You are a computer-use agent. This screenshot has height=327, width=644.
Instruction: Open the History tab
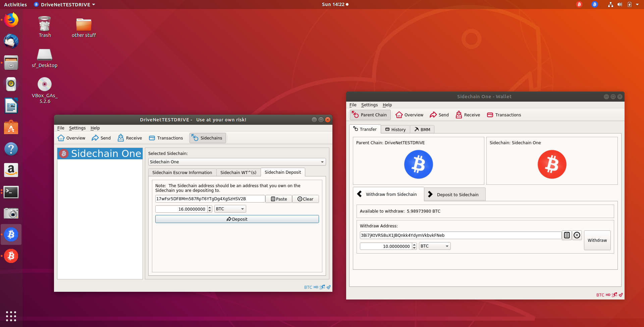point(395,129)
